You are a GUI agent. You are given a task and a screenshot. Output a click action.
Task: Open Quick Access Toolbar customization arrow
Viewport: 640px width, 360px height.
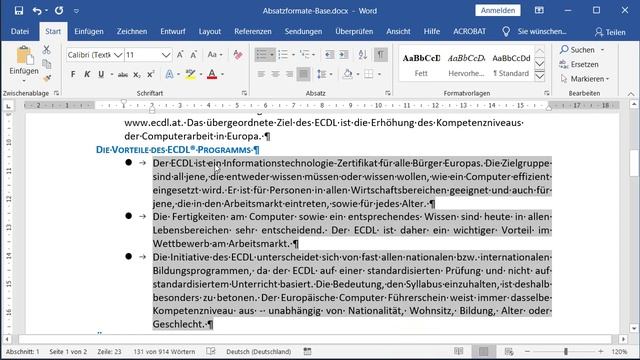[76, 11]
